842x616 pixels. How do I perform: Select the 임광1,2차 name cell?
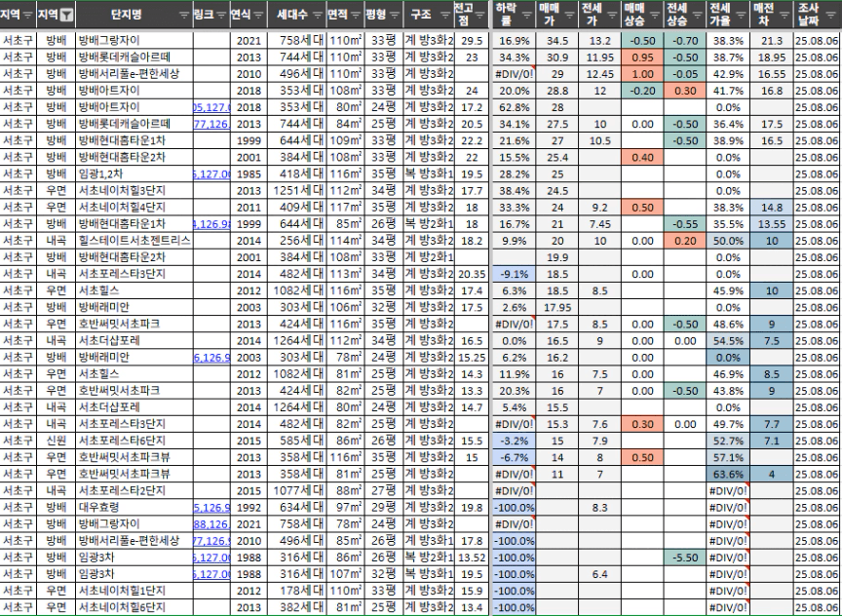[134, 174]
